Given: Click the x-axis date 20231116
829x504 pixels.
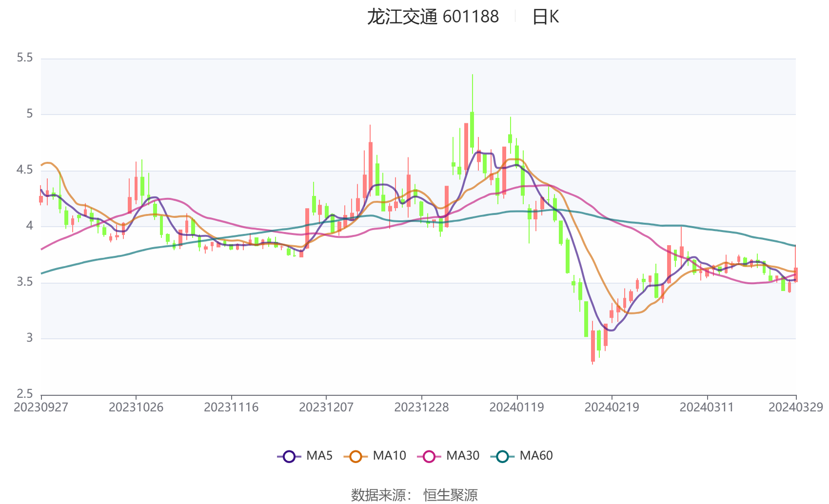Looking at the screenshot, I should click(x=231, y=407).
